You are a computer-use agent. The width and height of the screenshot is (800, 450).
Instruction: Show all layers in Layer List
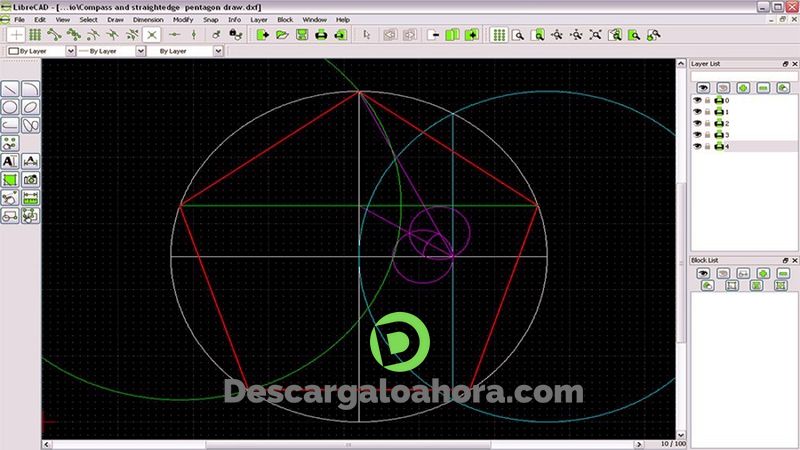click(703, 88)
